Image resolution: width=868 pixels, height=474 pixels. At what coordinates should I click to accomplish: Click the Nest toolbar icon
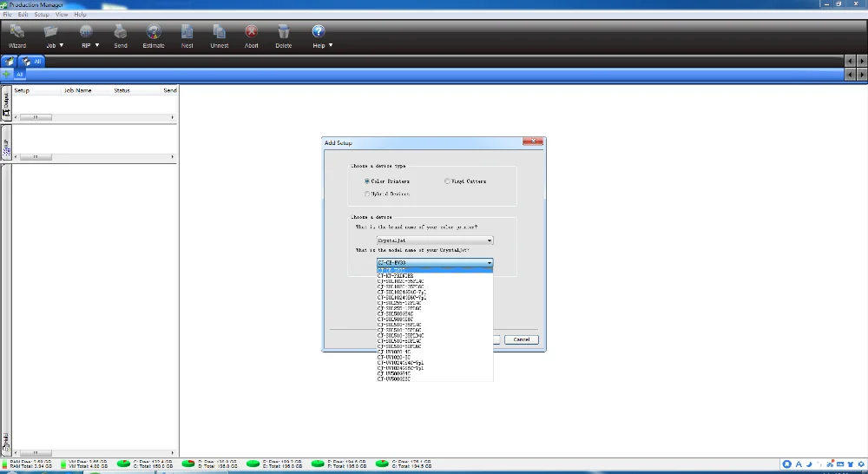point(187,31)
